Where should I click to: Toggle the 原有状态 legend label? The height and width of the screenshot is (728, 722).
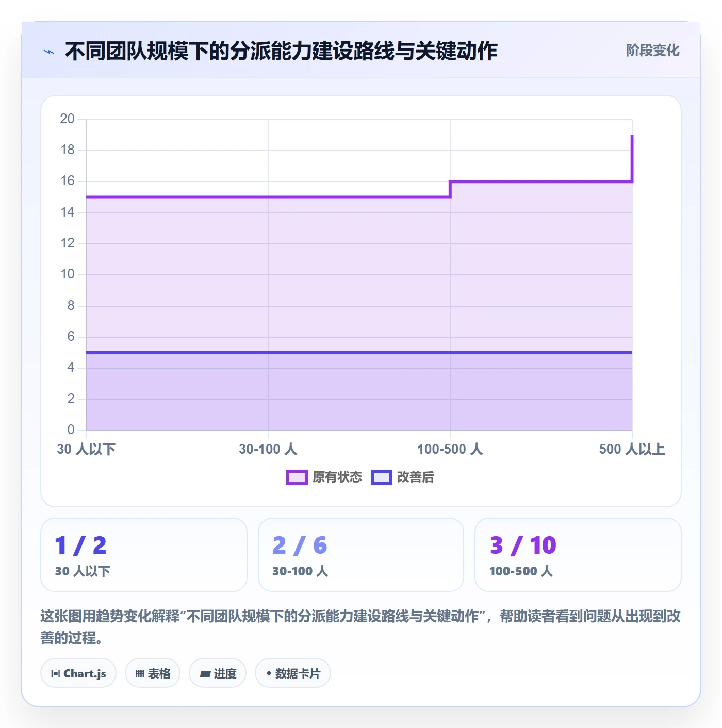337,477
